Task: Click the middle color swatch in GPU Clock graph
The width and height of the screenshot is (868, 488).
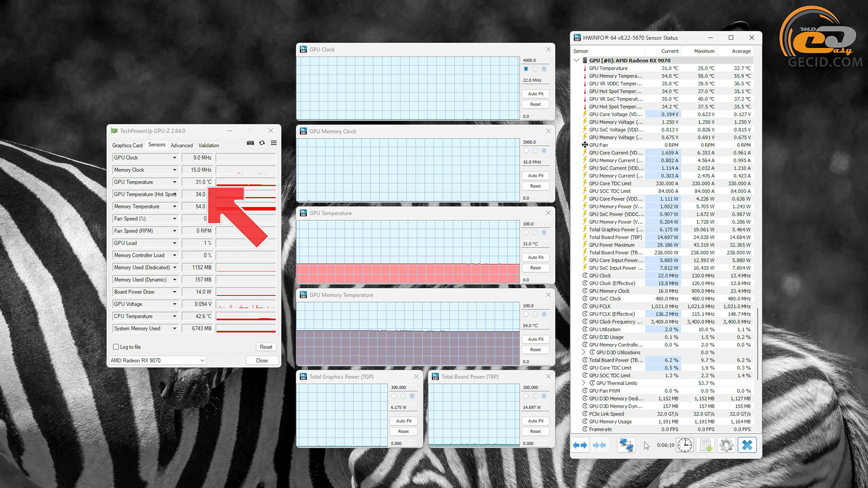Action: (535, 69)
